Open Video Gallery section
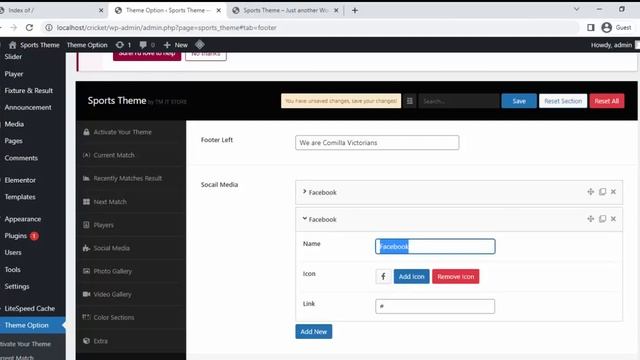 131,294
